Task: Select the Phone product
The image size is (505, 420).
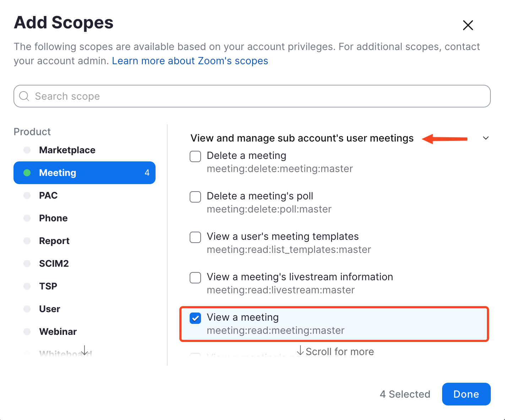Action: (x=85, y=218)
